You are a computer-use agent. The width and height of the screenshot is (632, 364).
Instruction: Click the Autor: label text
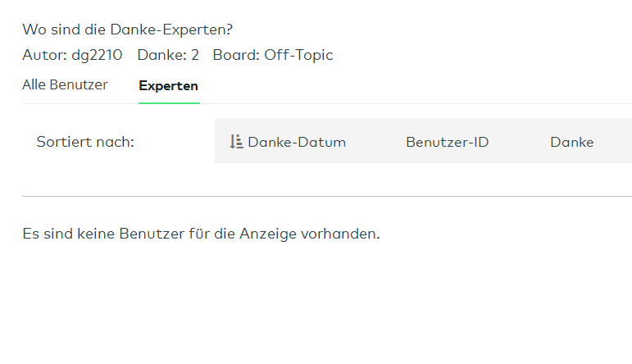pyautogui.click(x=43, y=55)
